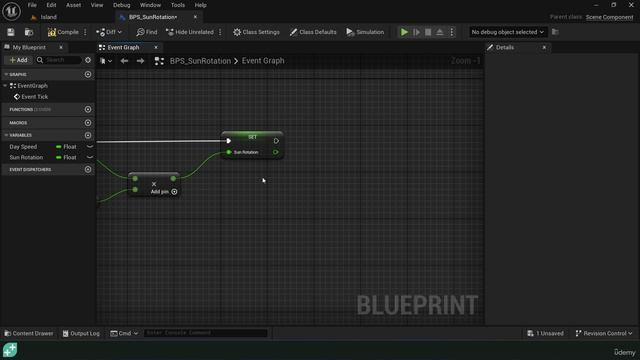Select the Event Graph tab
Viewport: 640px width, 360px height.
123,47
